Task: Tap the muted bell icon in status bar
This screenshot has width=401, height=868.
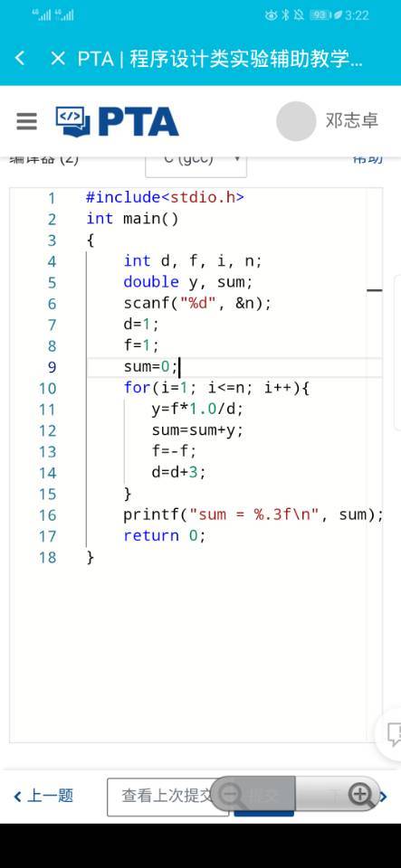Action: [299, 15]
